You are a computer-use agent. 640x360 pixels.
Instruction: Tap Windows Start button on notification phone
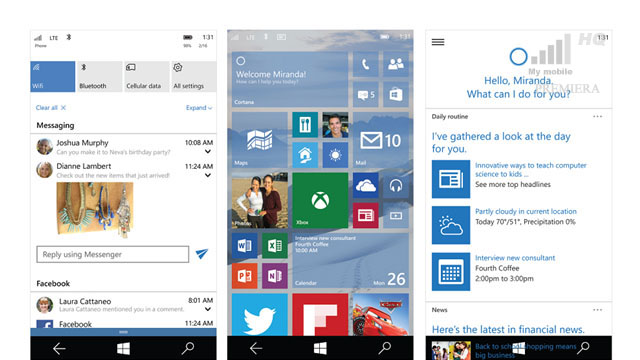click(123, 349)
